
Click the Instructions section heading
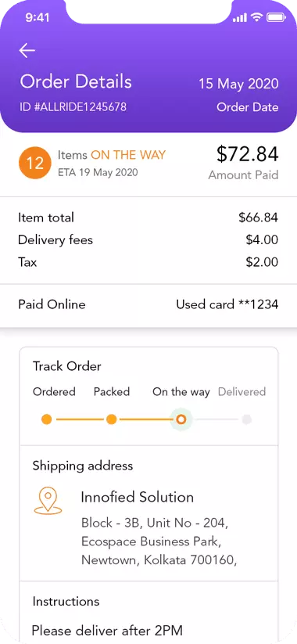(x=66, y=601)
